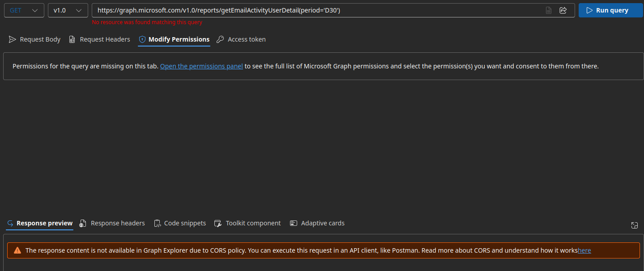Expand the response preview to full screen
The width and height of the screenshot is (644, 271).
point(634,225)
